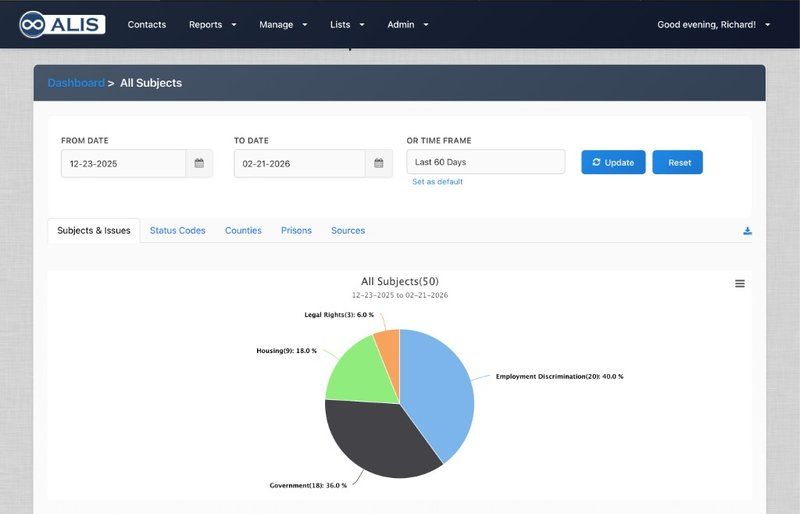The width and height of the screenshot is (800, 514).
Task: Open the From Date calendar picker
Action: pyautogui.click(x=199, y=163)
